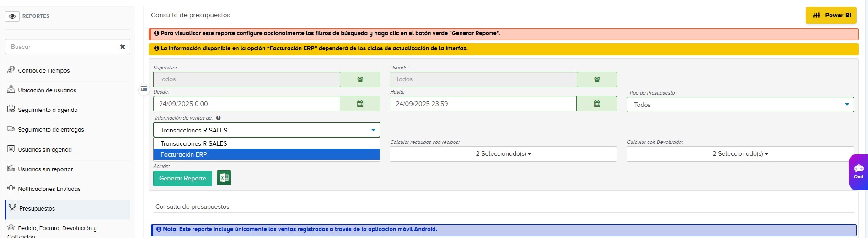The height and width of the screenshot is (238, 868).
Task: Open the Chat widget
Action: pyautogui.click(x=858, y=172)
